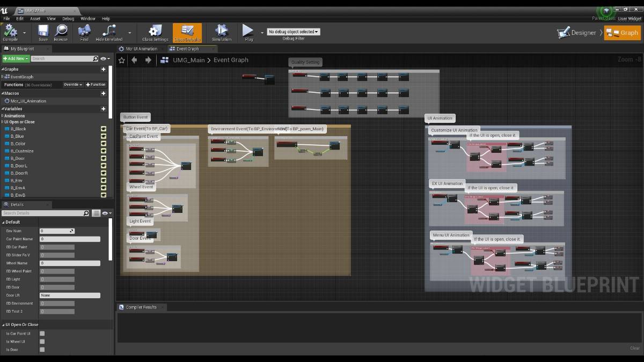This screenshot has height=362, width=644.
Task: Click the Designer mode icon
Action: coord(563,33)
